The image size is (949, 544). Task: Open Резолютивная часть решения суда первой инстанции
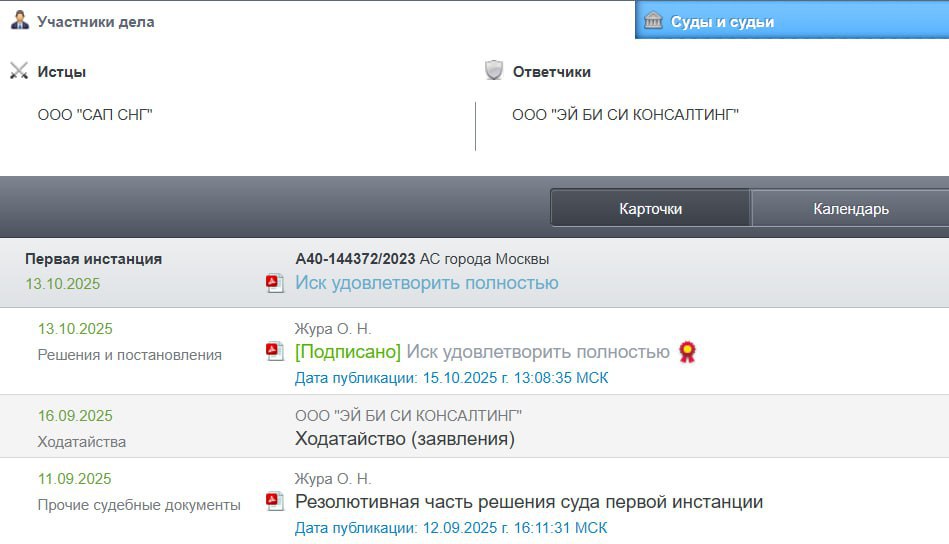(x=528, y=502)
